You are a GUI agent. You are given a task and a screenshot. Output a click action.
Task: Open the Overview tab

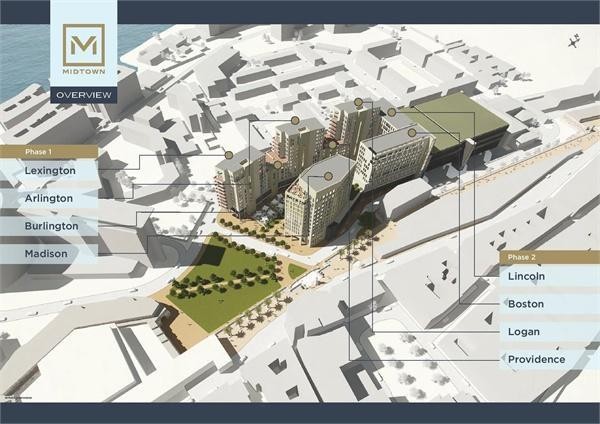(x=84, y=95)
